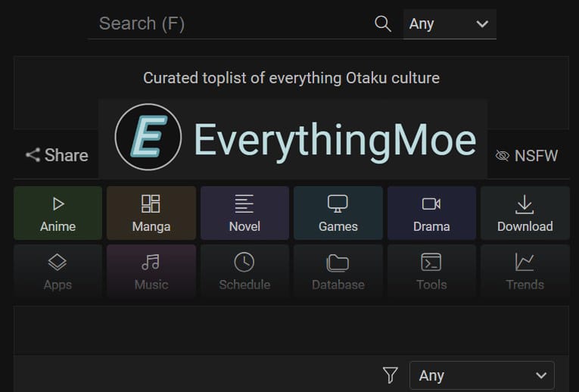Open the Schedule category tile
The image size is (579, 392).
[244, 272]
